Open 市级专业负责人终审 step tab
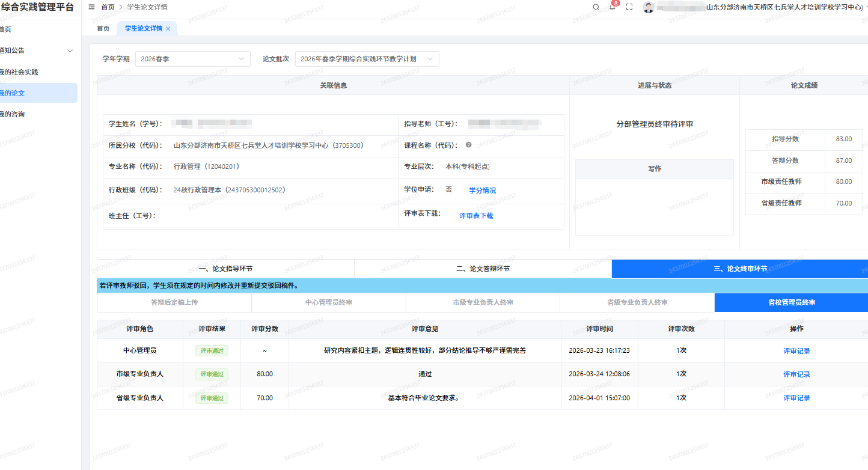Screen dimensions: 868x470 (483, 302)
